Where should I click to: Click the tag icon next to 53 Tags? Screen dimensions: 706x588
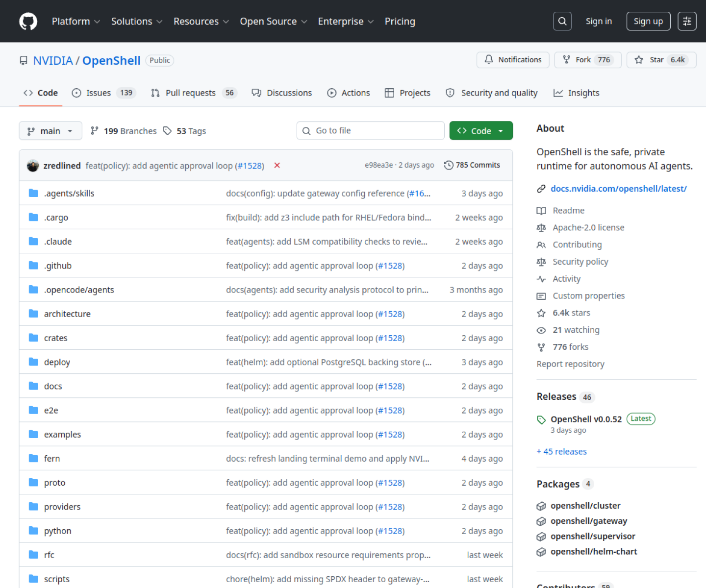(167, 131)
